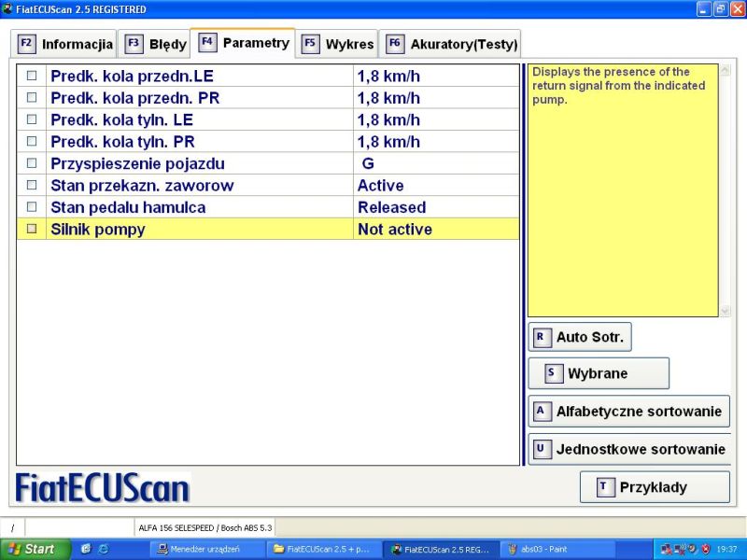Click the Auto Sotr. button

tap(580, 337)
